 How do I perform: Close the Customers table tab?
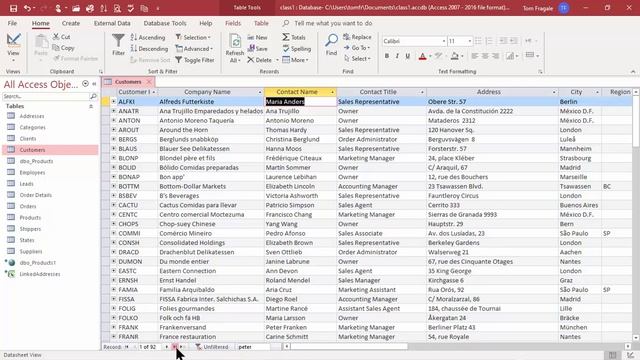point(149,82)
